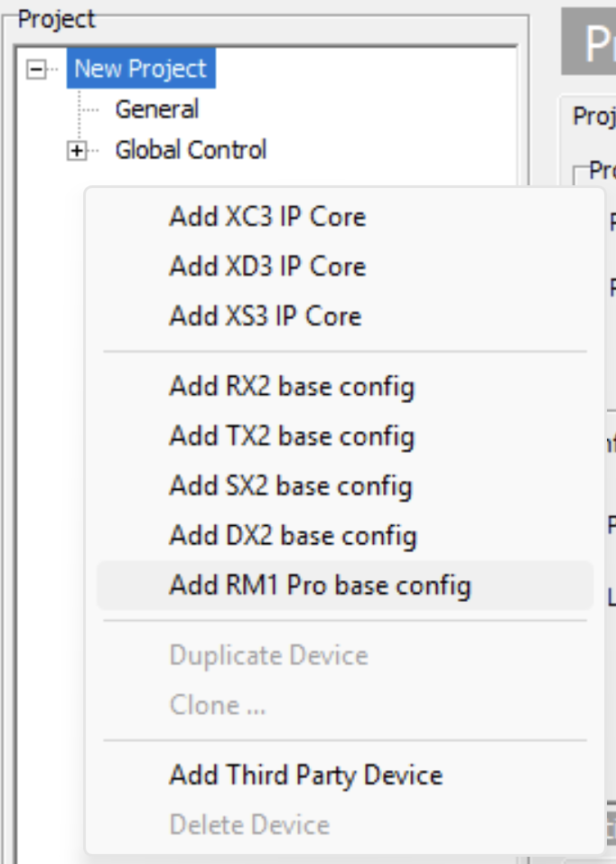Choose Add Third Party Device

point(305,775)
